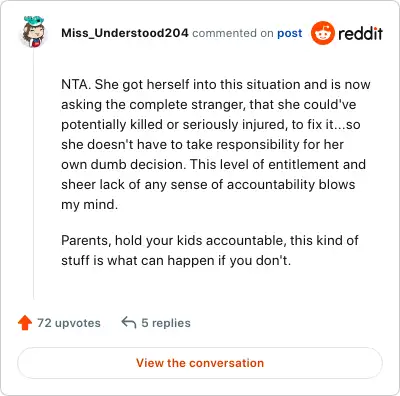Screen dimensions: 400x396
Task: Click the orange Reddit Snoo logo
Action: (x=322, y=33)
